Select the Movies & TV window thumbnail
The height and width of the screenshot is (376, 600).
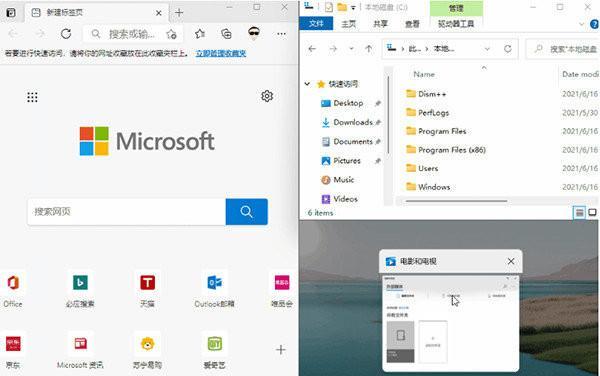coord(451,323)
